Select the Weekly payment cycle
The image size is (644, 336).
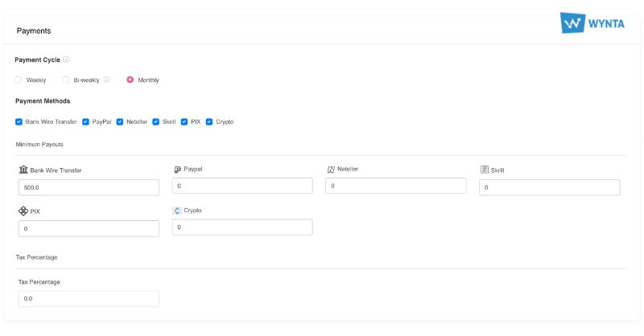click(19, 80)
